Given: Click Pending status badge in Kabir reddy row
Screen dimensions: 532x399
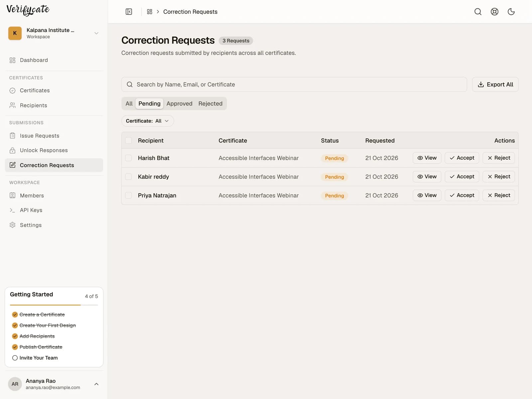Looking at the screenshot, I should tap(334, 177).
